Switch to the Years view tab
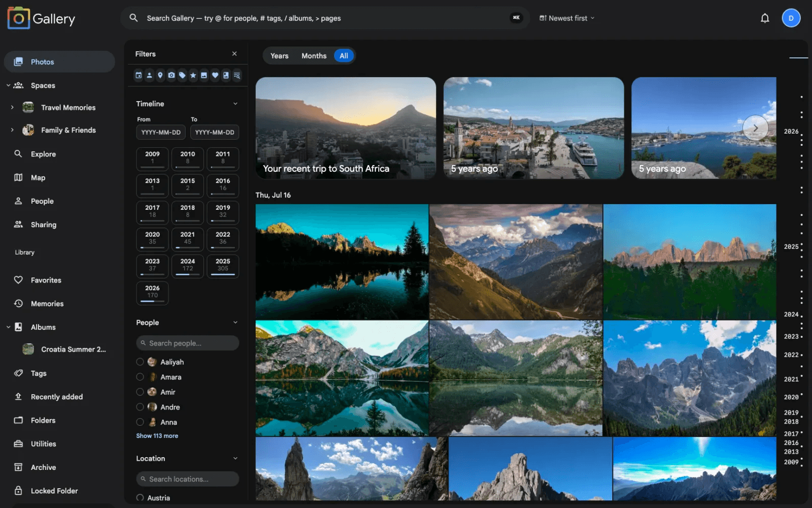This screenshot has width=812, height=508. (x=279, y=56)
